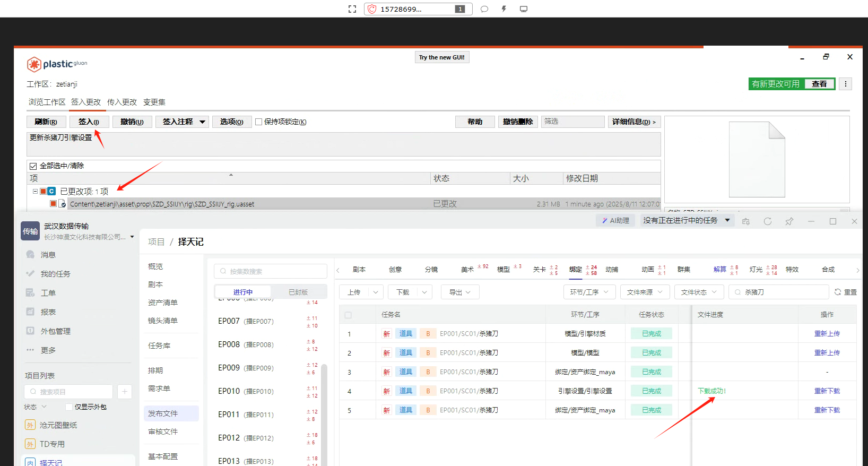The width and height of the screenshot is (868, 466).
Task: Open the 签入注释 dropdown arrow
Action: click(202, 122)
